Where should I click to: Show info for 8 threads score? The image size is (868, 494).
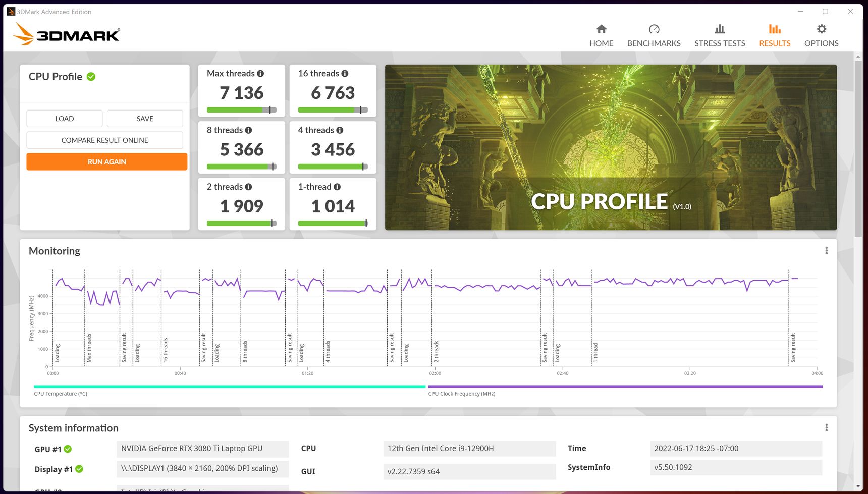click(x=248, y=130)
